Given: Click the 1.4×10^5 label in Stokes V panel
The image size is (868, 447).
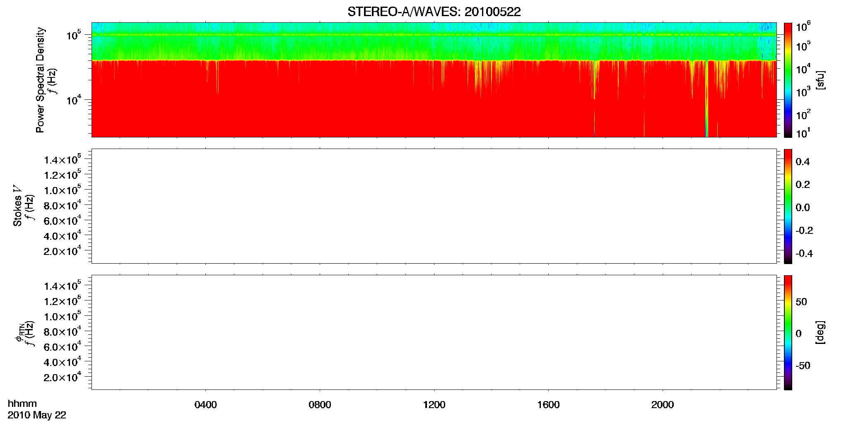Looking at the screenshot, I should [x=63, y=160].
